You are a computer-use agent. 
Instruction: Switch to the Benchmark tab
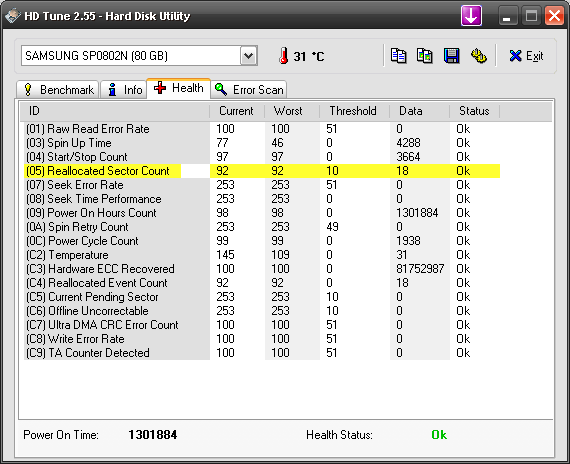(58, 89)
